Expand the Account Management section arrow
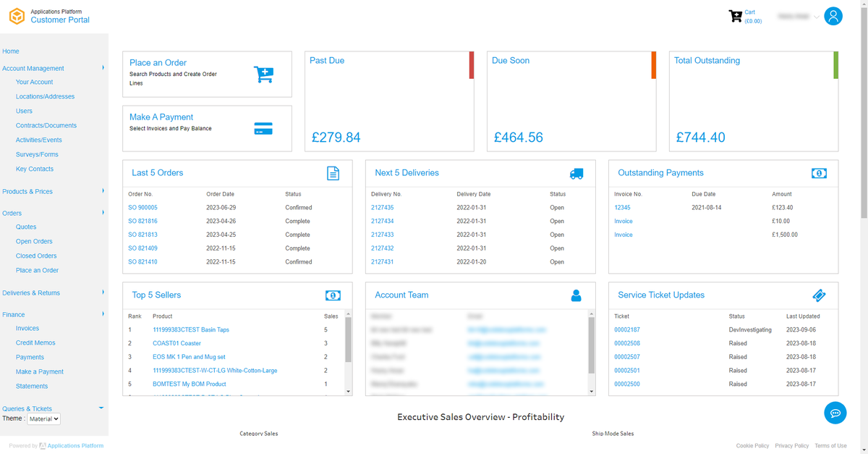 click(103, 68)
